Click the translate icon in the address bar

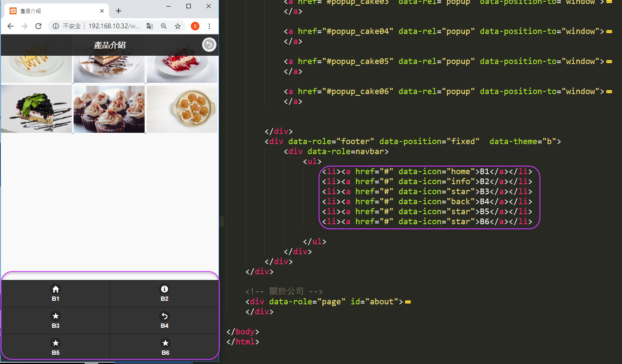coord(150,26)
